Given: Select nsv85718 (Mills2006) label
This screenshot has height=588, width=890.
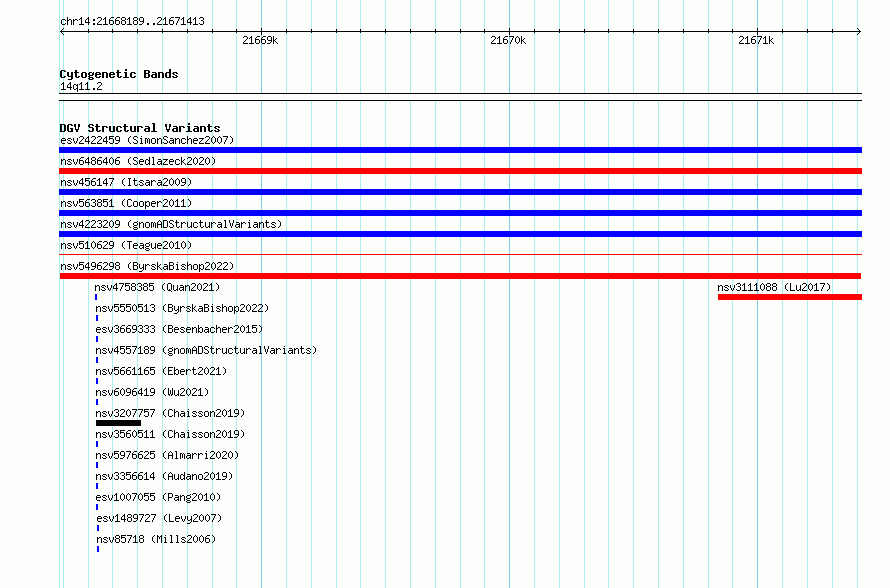Looking at the screenshot, I should 156,539.
